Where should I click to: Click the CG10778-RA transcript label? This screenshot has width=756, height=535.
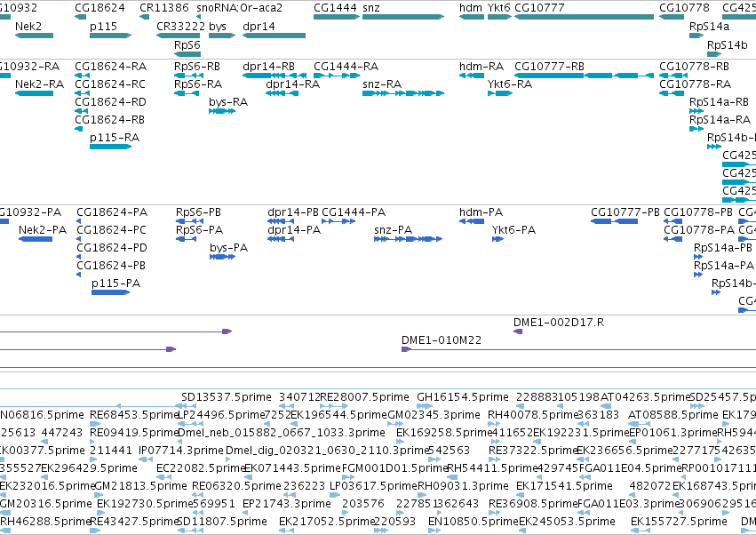click(696, 84)
